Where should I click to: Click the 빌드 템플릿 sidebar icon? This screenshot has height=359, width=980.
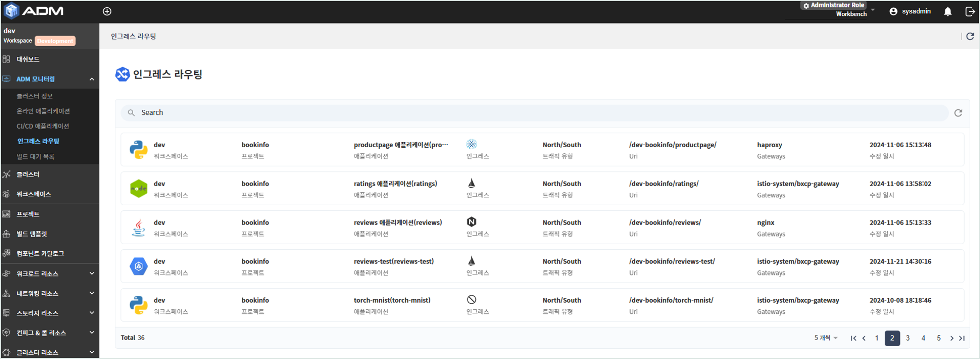6,234
